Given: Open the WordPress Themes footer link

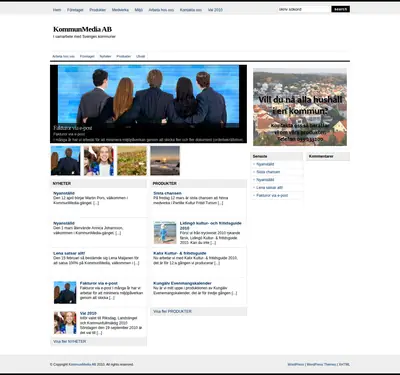Looking at the screenshot, I should [x=321, y=364].
